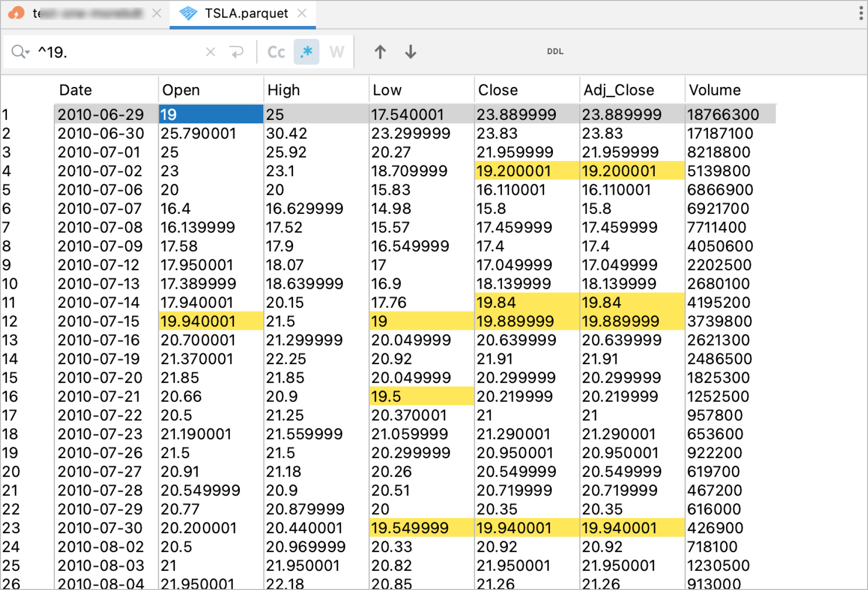Toggle Words (W) search option
The width and height of the screenshot is (868, 590).
(x=337, y=52)
